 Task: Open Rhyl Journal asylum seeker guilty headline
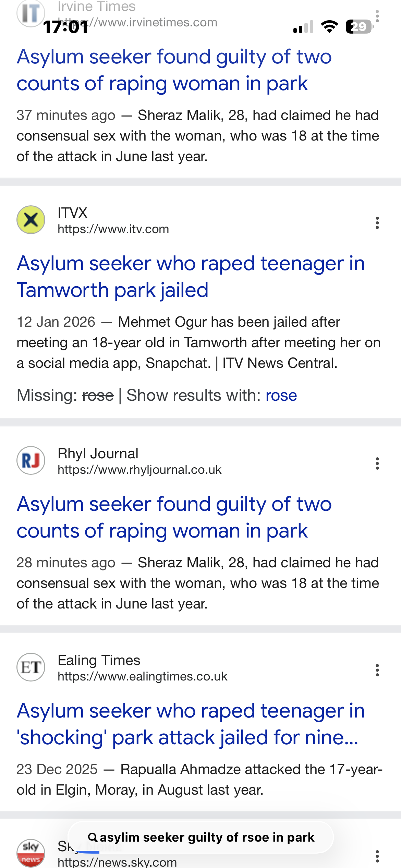click(x=174, y=517)
